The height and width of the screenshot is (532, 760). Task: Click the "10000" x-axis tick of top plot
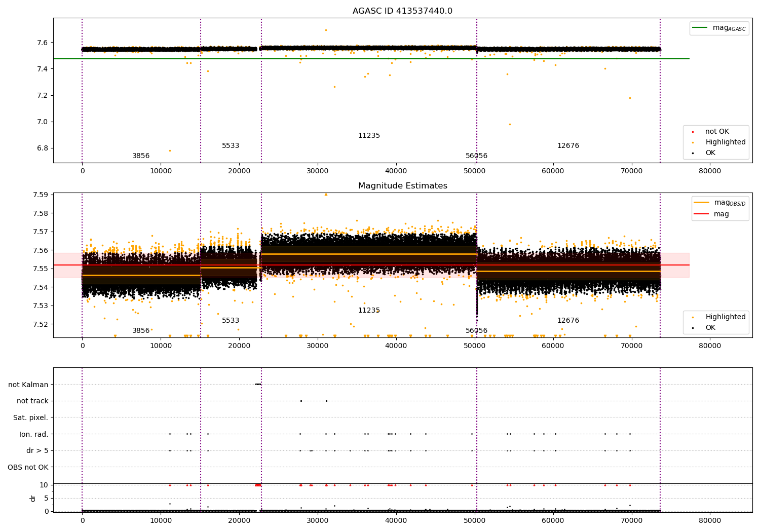[161, 171]
